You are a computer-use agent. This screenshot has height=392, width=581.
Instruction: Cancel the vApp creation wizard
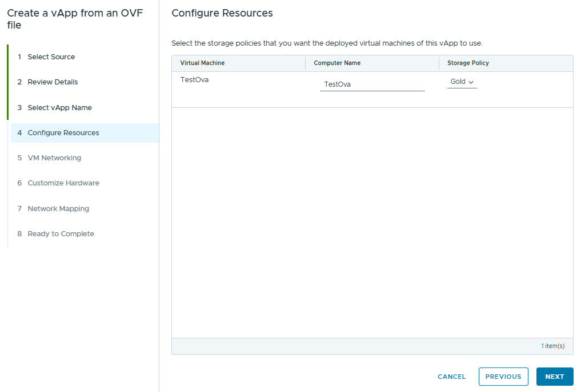[x=451, y=377]
